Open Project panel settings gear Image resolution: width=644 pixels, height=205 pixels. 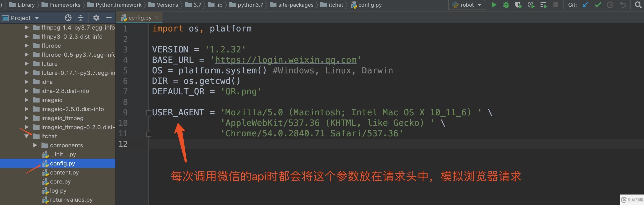tap(96, 18)
